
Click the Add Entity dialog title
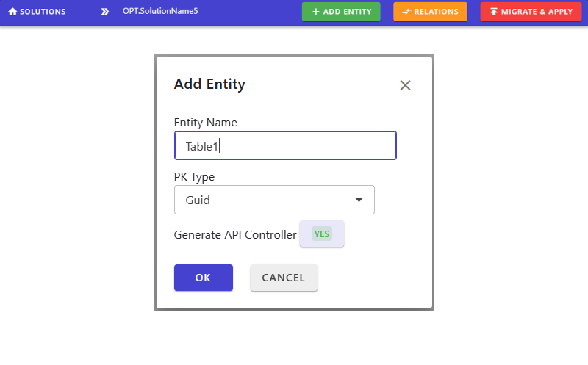(209, 84)
